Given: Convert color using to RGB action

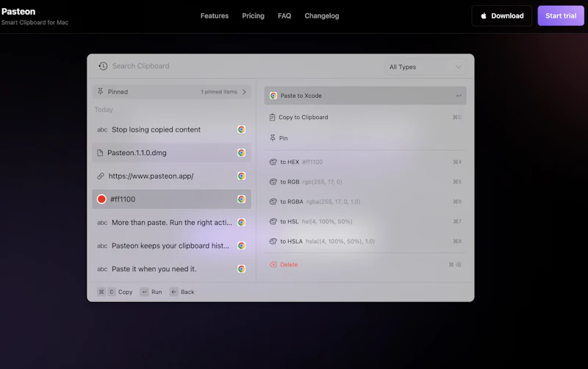Looking at the screenshot, I should pyautogui.click(x=365, y=182).
